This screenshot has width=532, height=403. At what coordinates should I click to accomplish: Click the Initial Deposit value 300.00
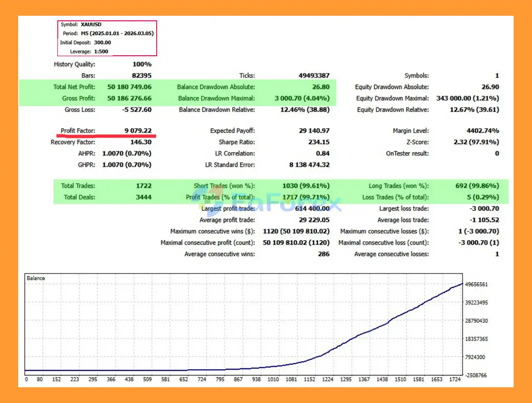click(102, 42)
